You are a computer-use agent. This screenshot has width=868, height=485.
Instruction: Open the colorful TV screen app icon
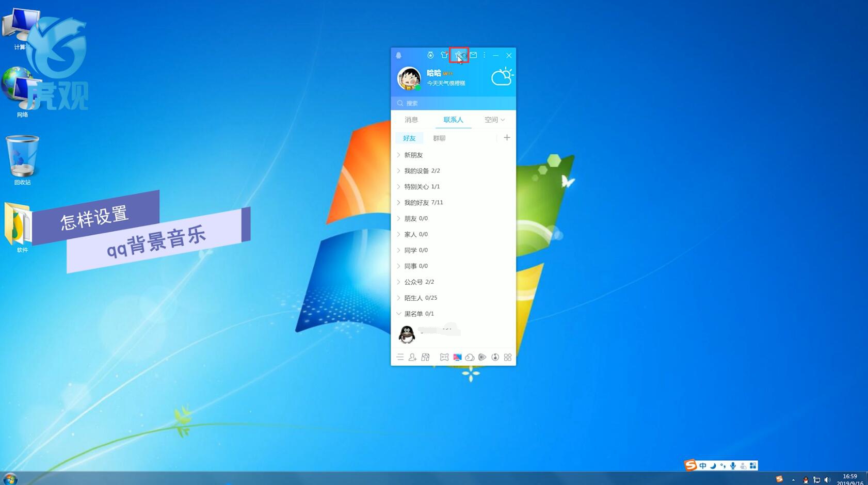coord(457,357)
